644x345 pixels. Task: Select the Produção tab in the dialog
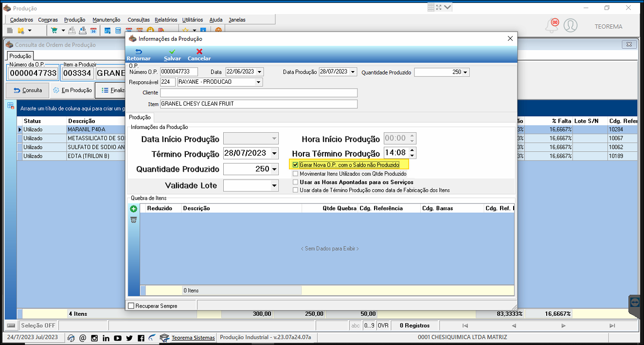point(140,117)
